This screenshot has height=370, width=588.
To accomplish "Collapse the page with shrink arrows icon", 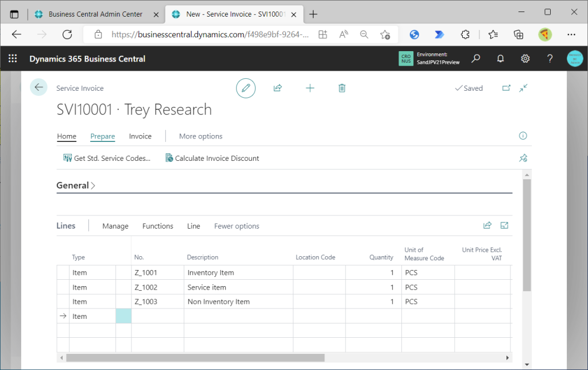I will point(524,88).
